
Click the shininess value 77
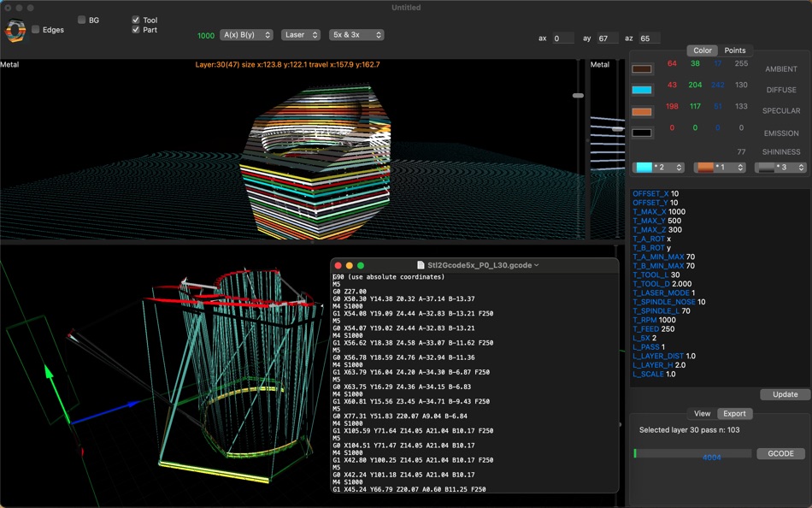coord(741,152)
